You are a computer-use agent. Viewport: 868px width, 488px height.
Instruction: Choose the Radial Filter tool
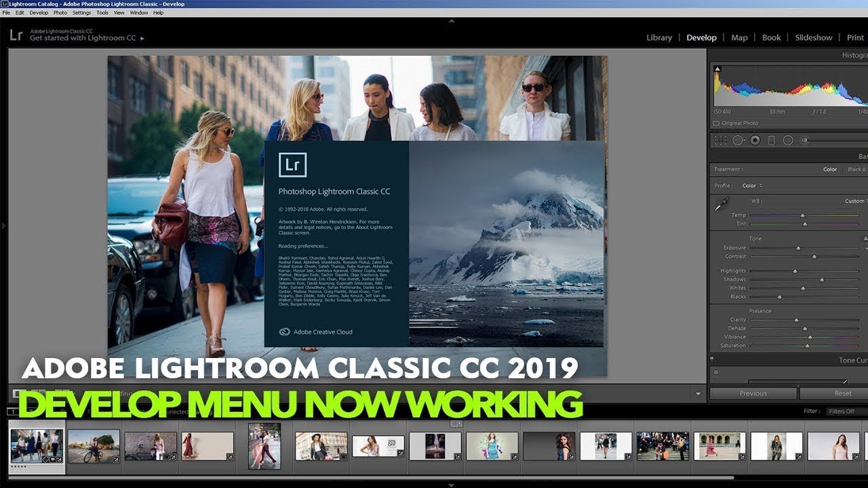tap(788, 140)
